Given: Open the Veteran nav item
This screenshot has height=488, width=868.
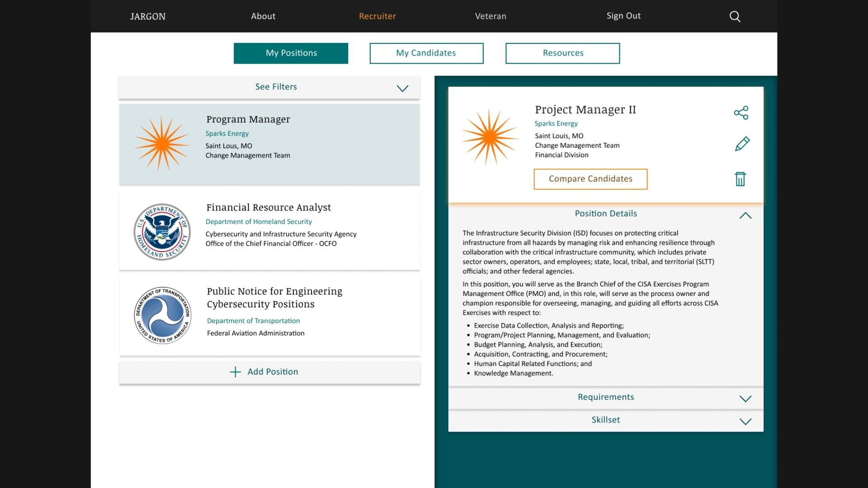Looking at the screenshot, I should [491, 16].
